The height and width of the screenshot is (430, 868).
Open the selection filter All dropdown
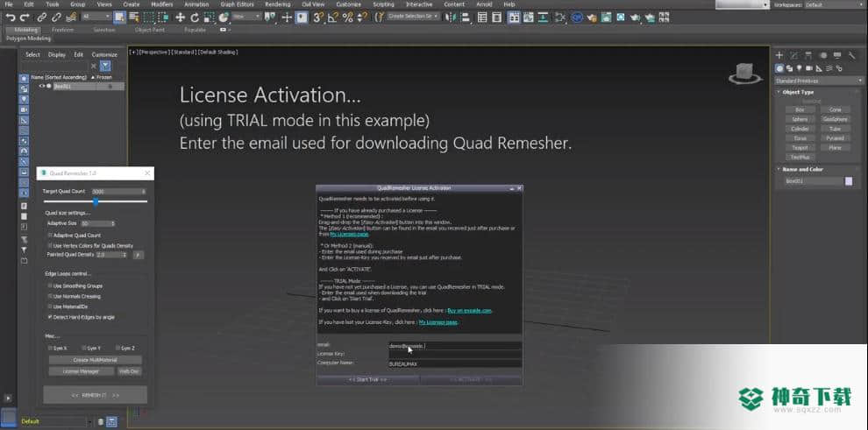96,18
